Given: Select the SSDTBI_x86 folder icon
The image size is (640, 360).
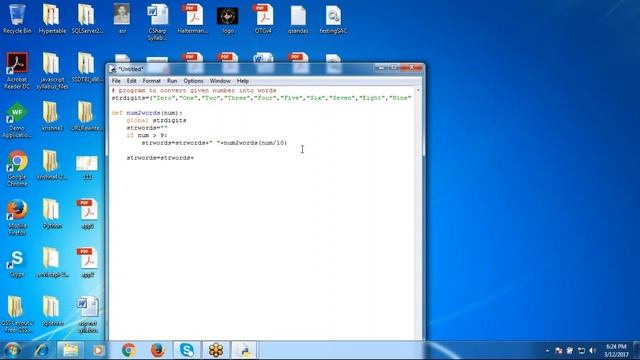Looking at the screenshot, I should [87, 68].
